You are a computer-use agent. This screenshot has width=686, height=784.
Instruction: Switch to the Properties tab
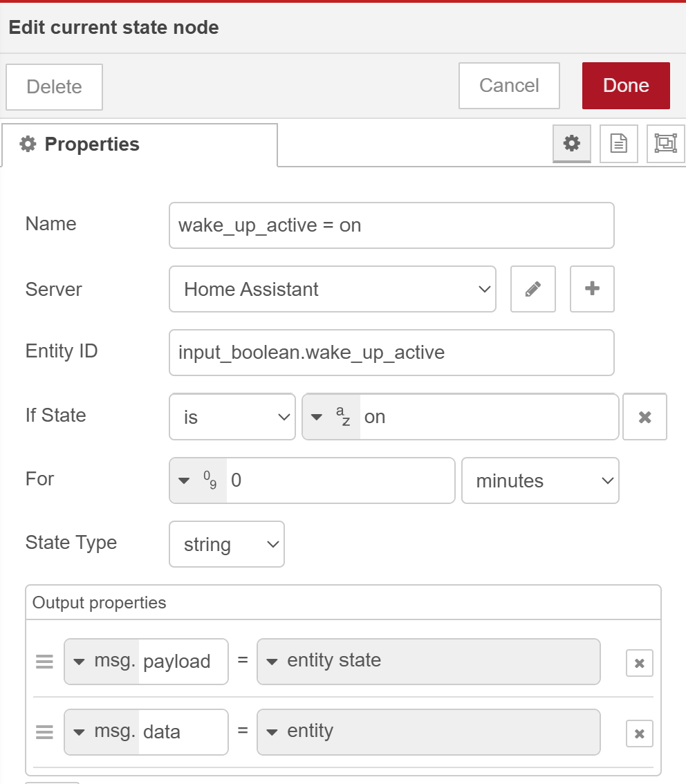139,144
